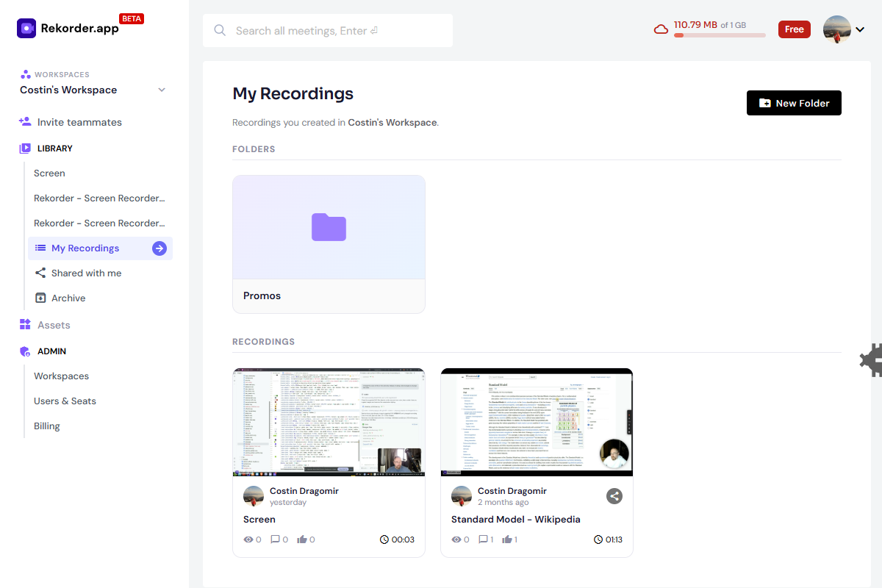882x588 pixels.
Task: Click the BETA badge next to logo
Action: [x=132, y=19]
